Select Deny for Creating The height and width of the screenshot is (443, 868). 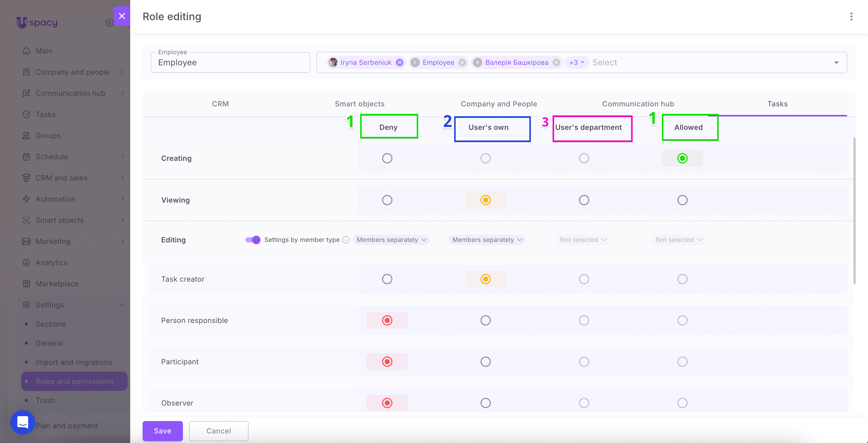click(387, 158)
